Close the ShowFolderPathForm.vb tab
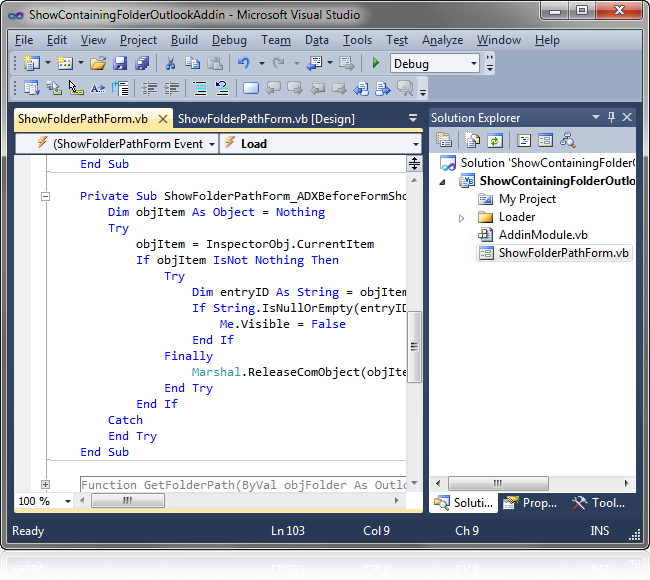Viewport: 650px width, 580px height. [163, 119]
